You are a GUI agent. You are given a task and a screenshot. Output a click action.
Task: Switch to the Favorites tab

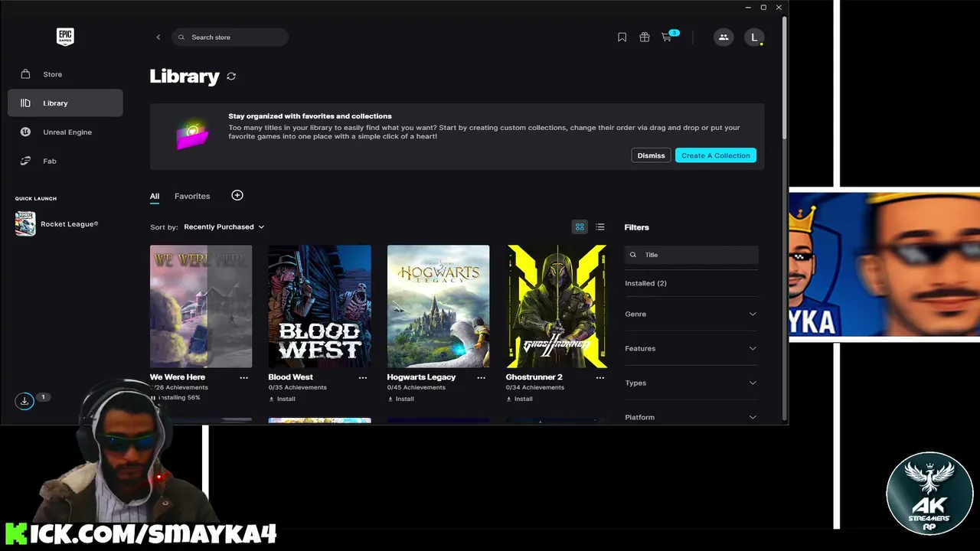coord(192,197)
